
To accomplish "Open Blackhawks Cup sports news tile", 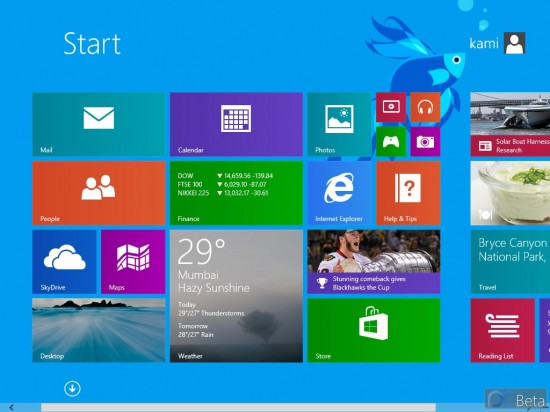I will click(374, 262).
